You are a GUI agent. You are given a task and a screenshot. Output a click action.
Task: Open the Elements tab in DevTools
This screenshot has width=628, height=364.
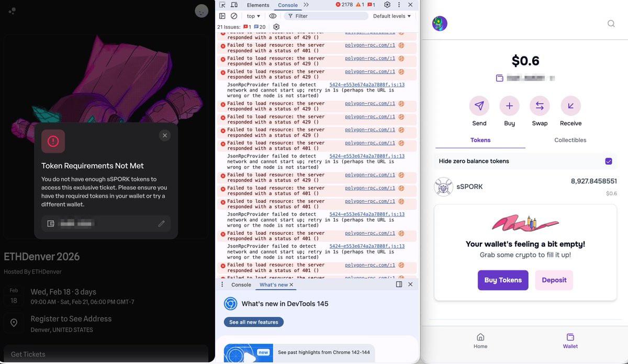coord(258,5)
